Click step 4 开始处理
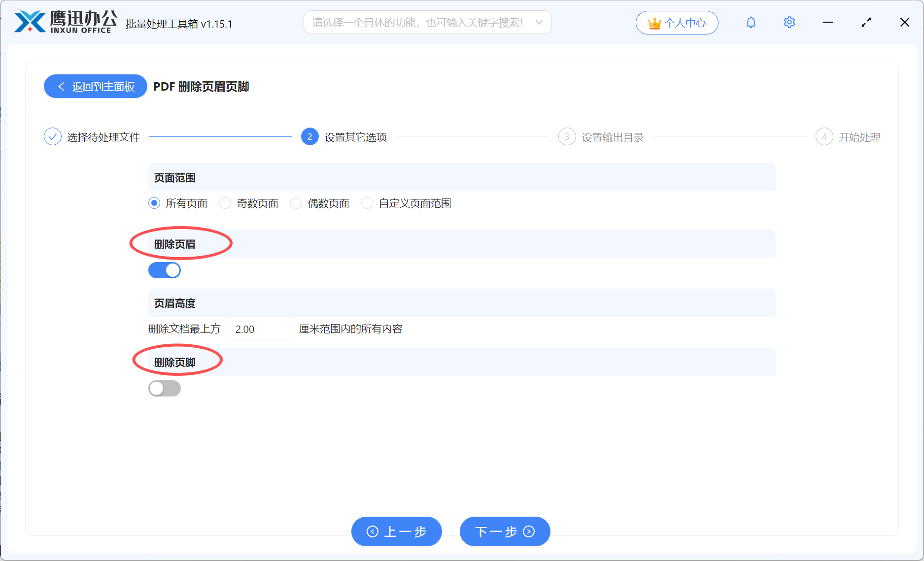This screenshot has width=924, height=561. click(x=848, y=137)
